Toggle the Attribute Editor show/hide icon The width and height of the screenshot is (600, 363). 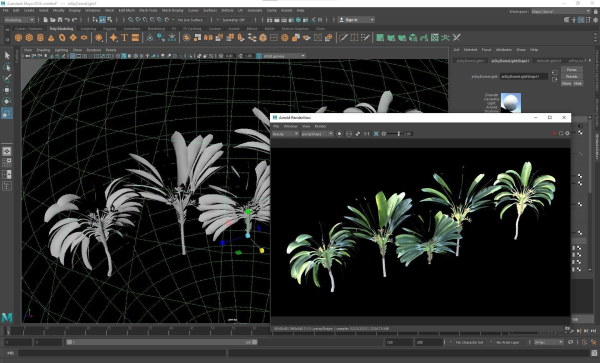581,20
